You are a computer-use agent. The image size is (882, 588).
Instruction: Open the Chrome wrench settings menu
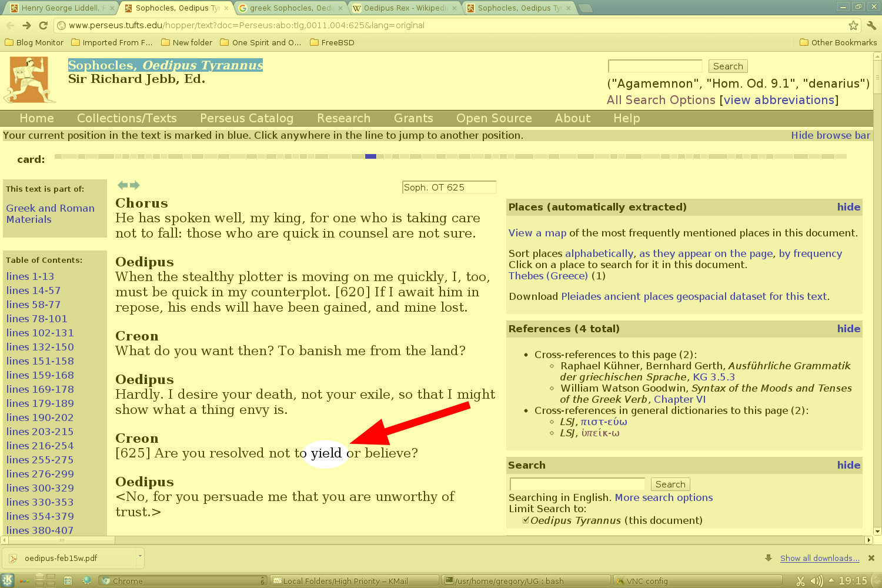pyautogui.click(x=871, y=25)
